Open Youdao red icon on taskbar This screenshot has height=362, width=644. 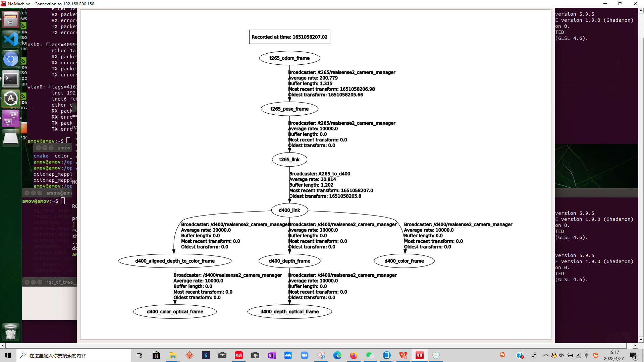click(x=239, y=355)
